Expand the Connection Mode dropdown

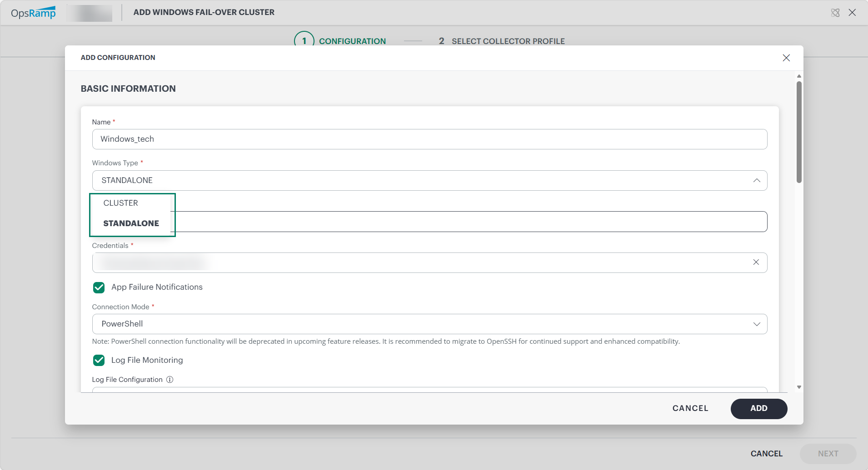757,324
